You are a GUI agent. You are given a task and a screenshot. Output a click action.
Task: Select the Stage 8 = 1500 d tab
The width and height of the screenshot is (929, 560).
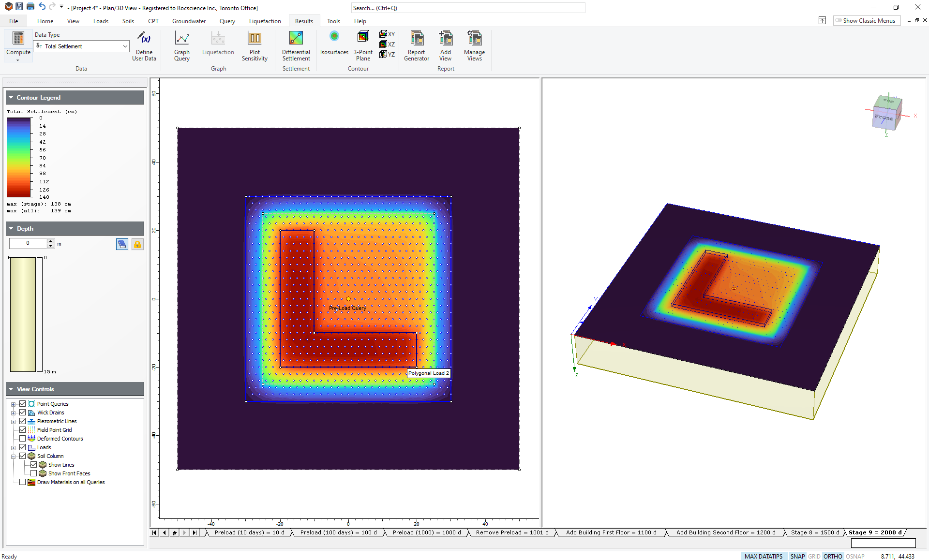coord(815,532)
